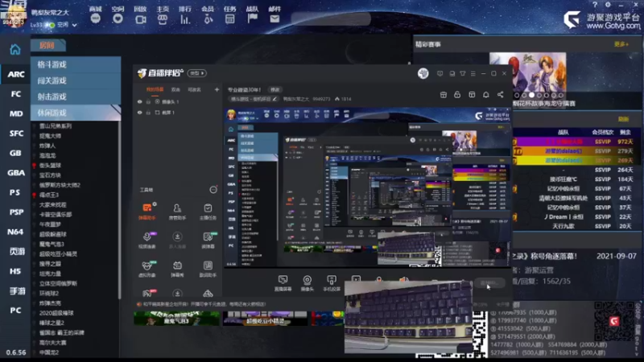The image size is (644, 362).
Task: Add phone casting via 手机投屏 icon
Action: click(332, 283)
